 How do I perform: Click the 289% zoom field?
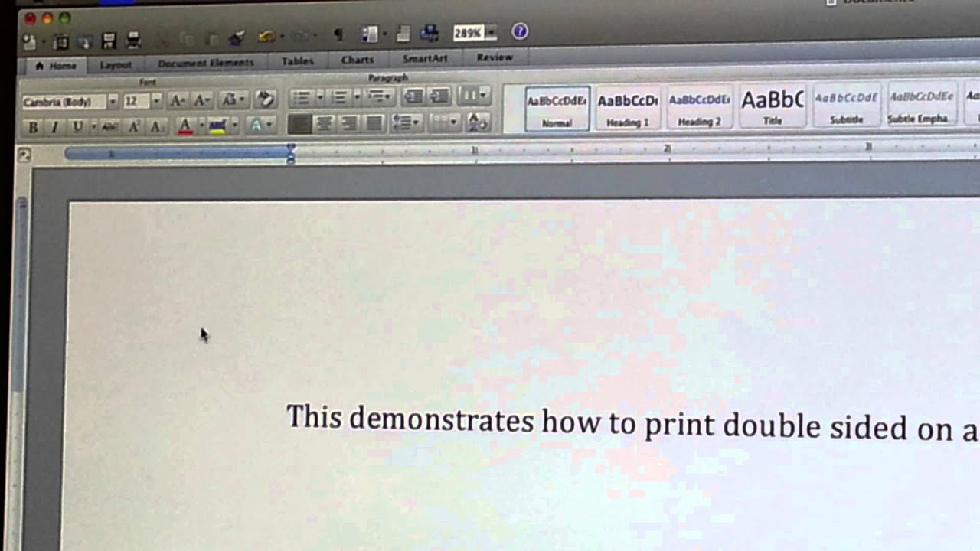468,33
